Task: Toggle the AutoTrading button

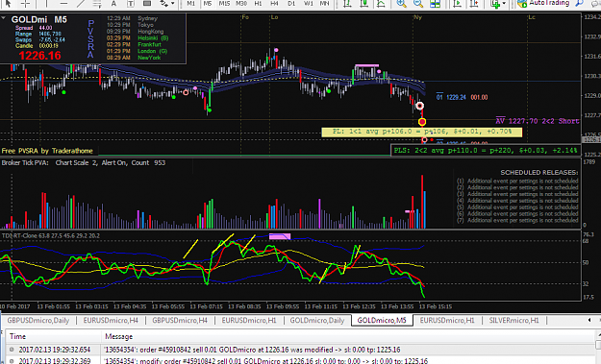Action: (x=543, y=4)
